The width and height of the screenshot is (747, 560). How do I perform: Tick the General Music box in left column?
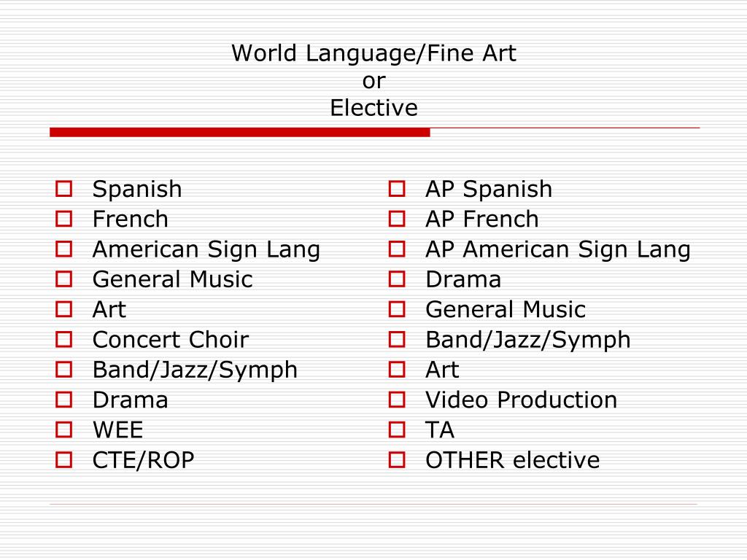(x=64, y=279)
